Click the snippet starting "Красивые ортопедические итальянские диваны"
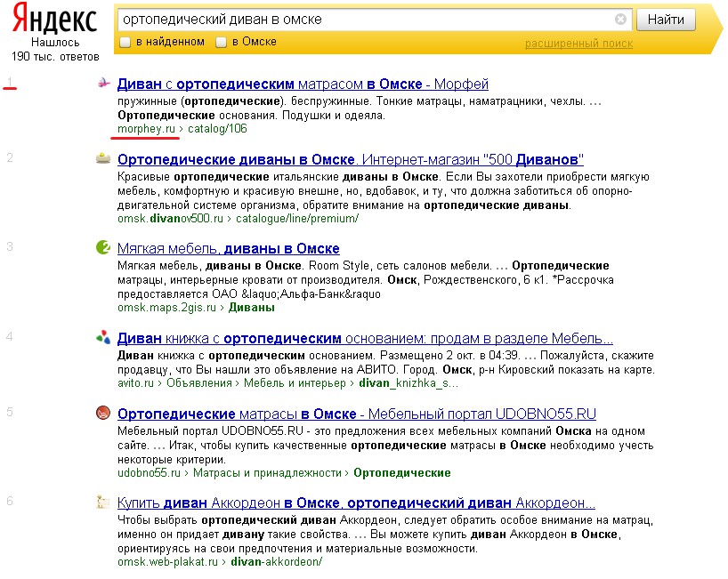 click(383, 190)
